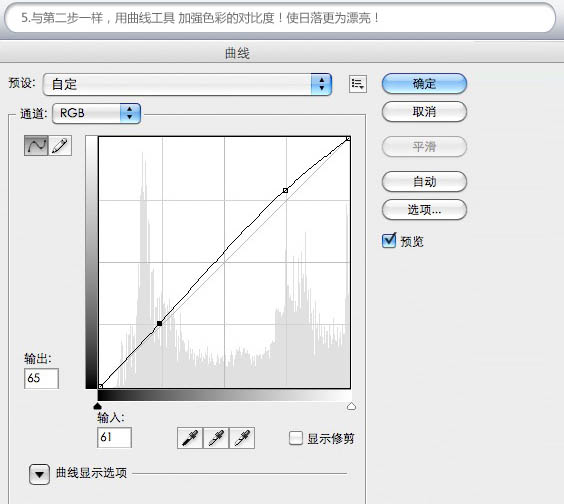
Task: Expand the 曲线显示选项 disclosure arrow
Action: click(39, 474)
